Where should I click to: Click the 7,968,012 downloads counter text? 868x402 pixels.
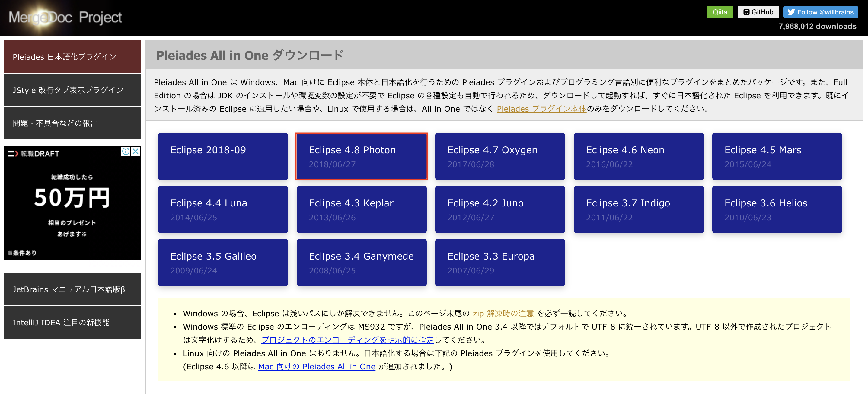click(817, 26)
